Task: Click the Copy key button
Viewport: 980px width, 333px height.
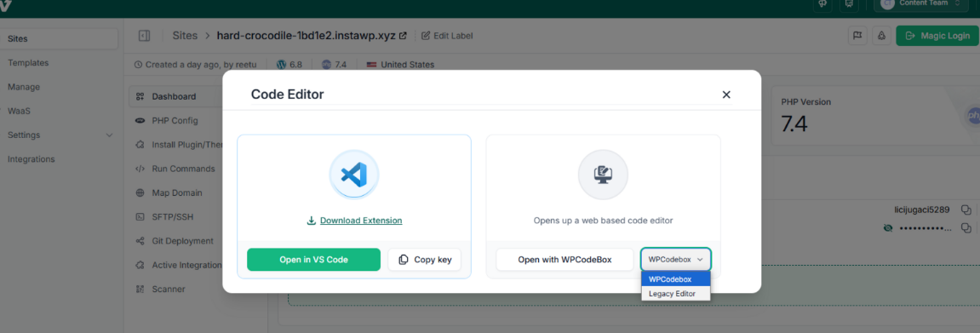Action: [424, 259]
